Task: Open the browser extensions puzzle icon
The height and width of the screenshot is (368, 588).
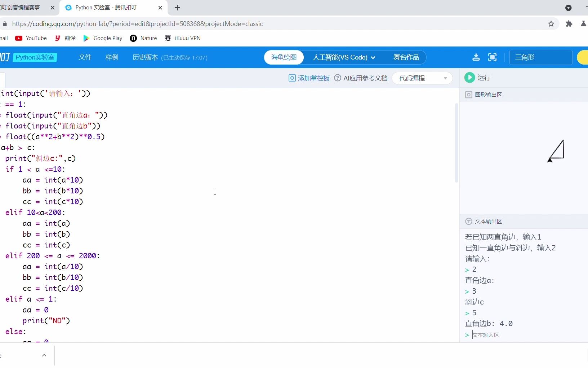Action: pyautogui.click(x=569, y=24)
